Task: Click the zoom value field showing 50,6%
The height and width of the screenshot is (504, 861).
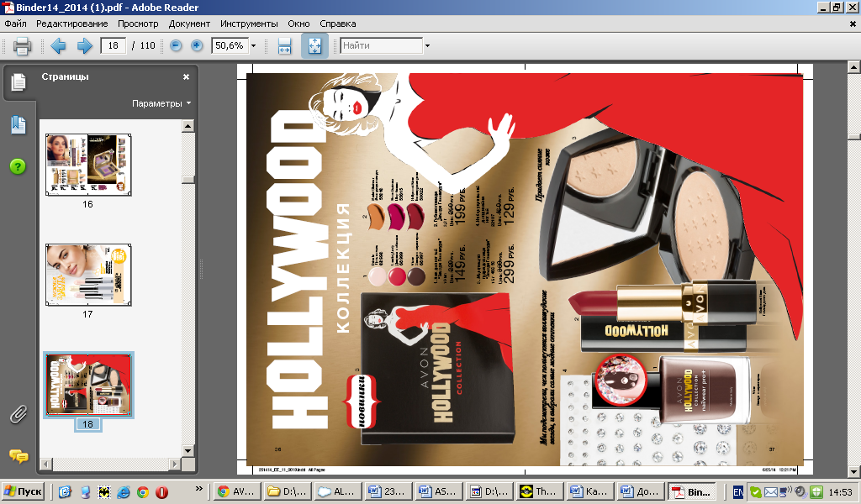Action: pyautogui.click(x=230, y=45)
